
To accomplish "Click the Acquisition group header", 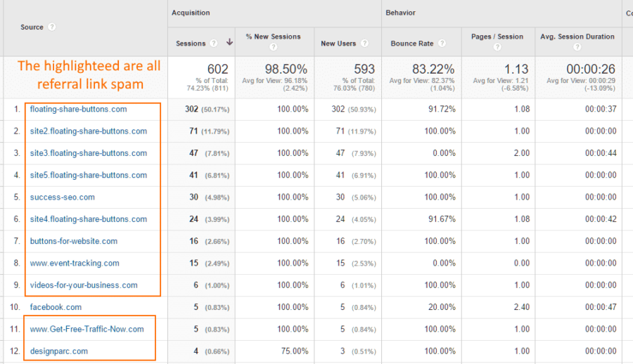I will click(191, 13).
